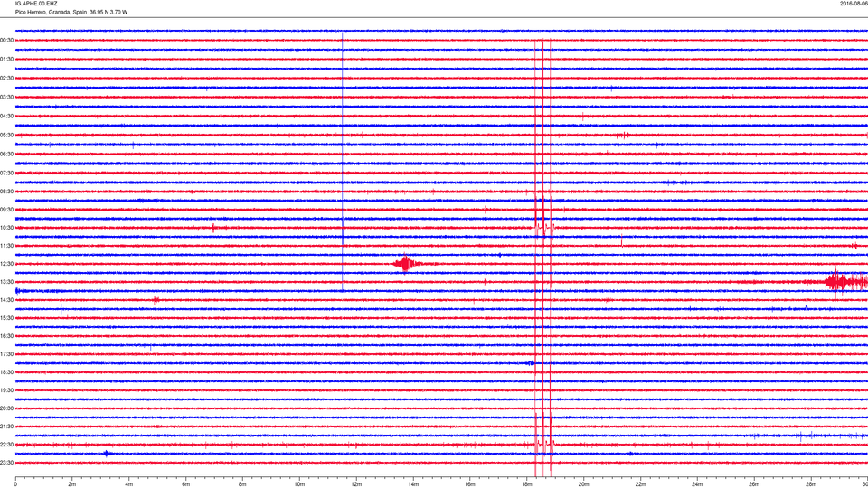This screenshot has width=868, height=488.
Task: Click the 22m axis tick label
Action: coord(640,484)
